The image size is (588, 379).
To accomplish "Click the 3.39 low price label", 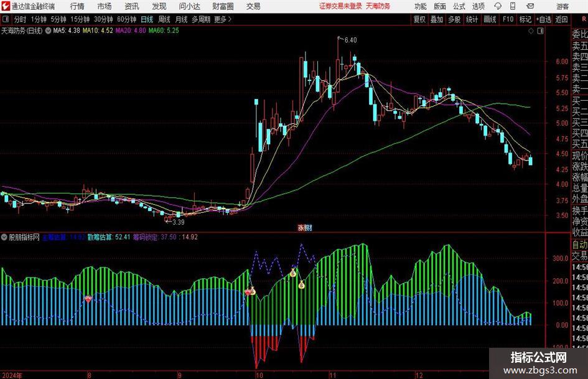I will coord(179,222).
